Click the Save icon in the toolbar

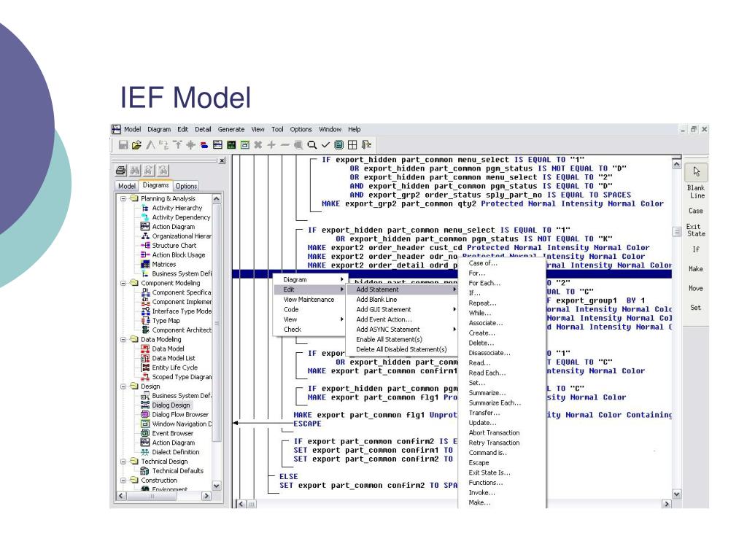pyautogui.click(x=123, y=145)
